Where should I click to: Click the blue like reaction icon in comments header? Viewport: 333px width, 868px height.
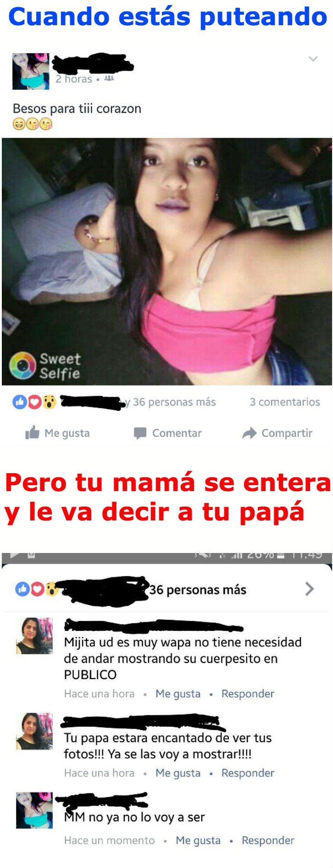[22, 589]
